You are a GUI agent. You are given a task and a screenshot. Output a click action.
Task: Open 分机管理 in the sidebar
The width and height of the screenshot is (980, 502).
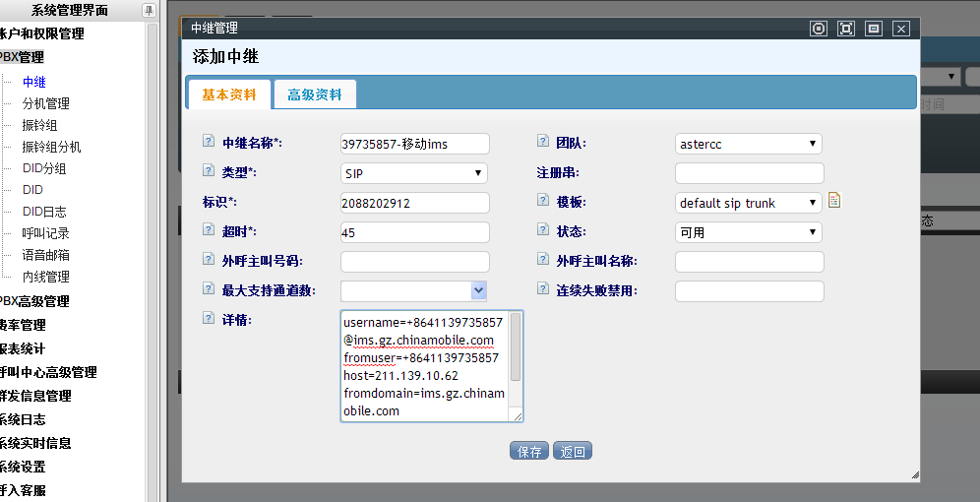click(45, 103)
